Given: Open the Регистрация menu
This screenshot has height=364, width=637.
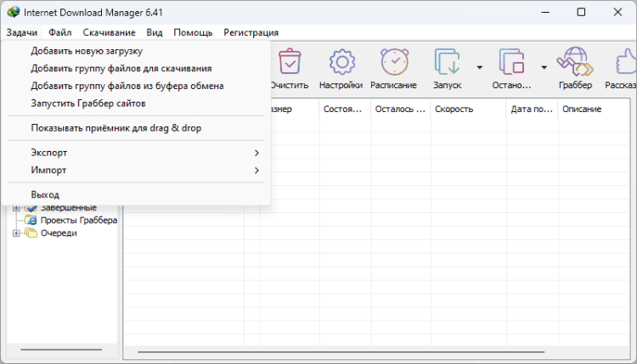Looking at the screenshot, I should point(251,32).
